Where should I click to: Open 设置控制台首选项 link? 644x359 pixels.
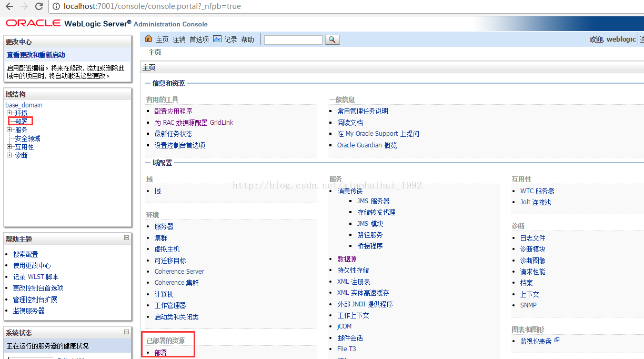click(179, 145)
